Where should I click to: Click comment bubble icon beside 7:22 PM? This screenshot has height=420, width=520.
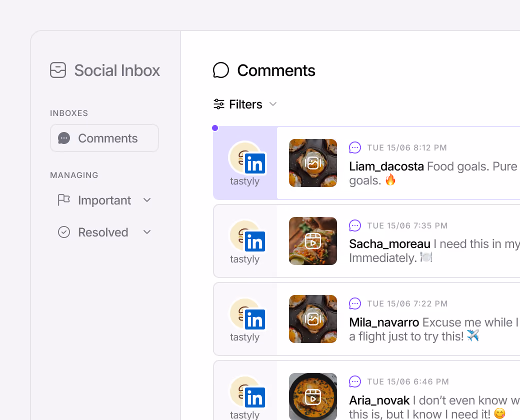(355, 303)
